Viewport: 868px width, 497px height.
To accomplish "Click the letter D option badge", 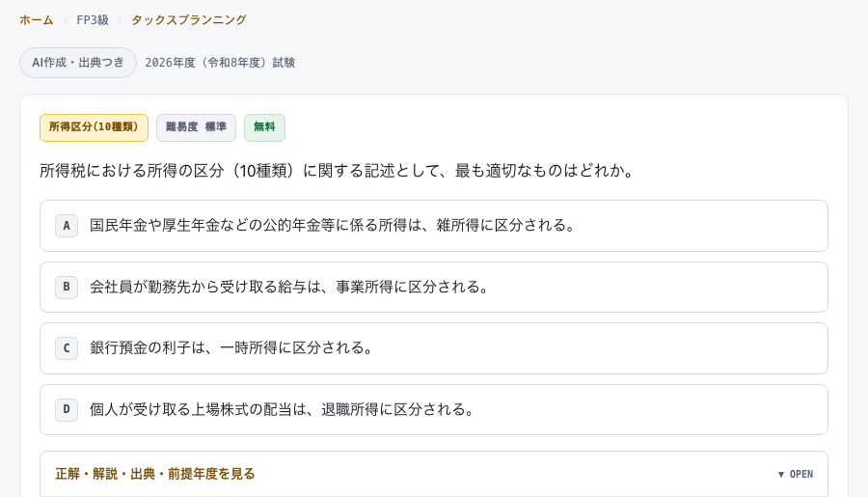I will point(67,409).
